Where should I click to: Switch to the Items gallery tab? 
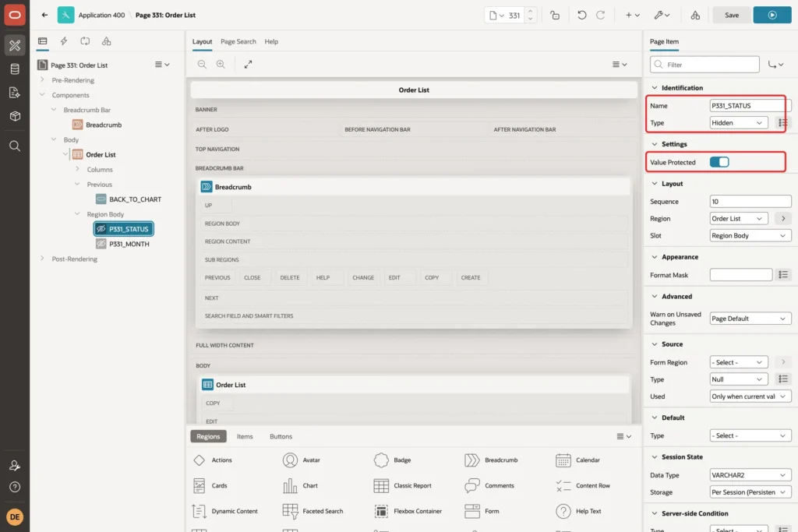(244, 436)
